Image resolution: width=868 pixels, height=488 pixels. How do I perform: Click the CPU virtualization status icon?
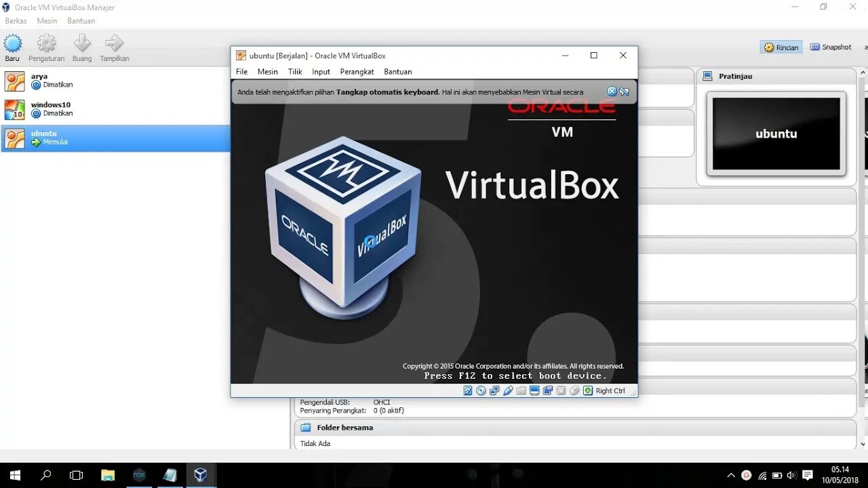coord(561,390)
